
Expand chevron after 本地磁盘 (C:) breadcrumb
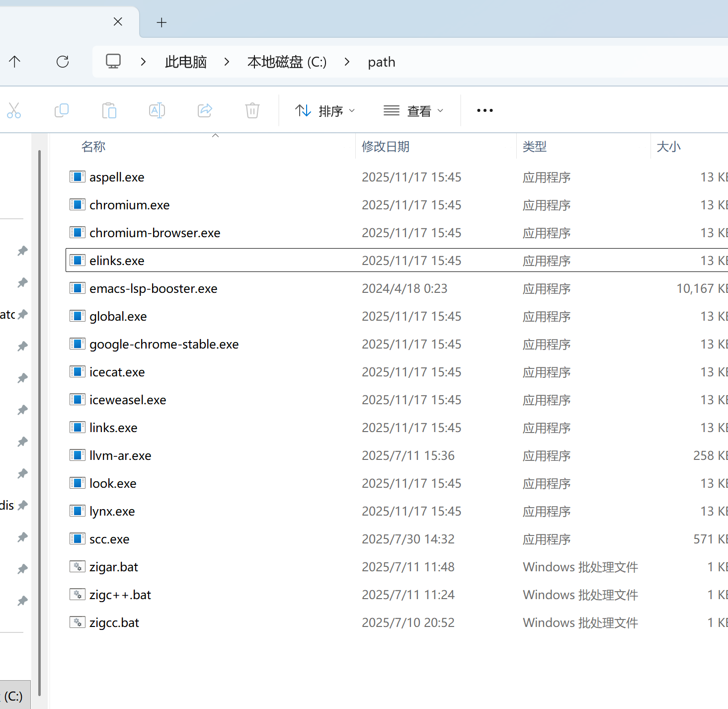347,62
